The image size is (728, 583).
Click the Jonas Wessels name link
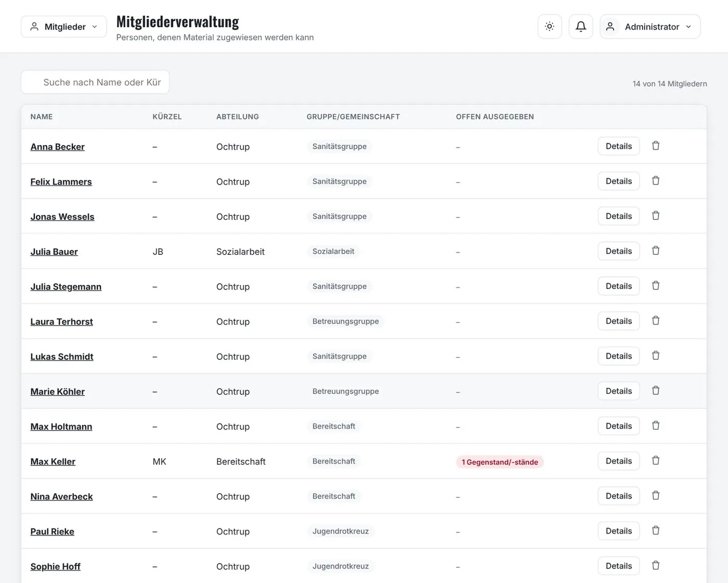click(62, 216)
